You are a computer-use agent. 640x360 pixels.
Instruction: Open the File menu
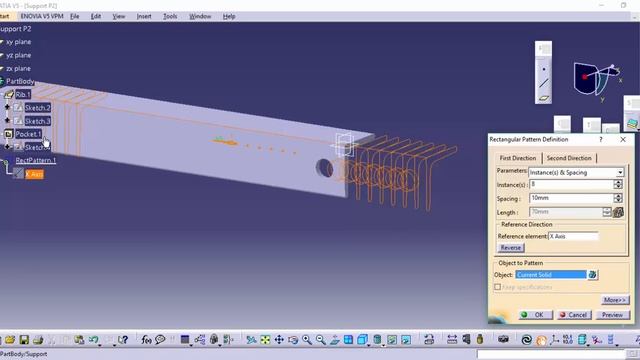pos(75,16)
